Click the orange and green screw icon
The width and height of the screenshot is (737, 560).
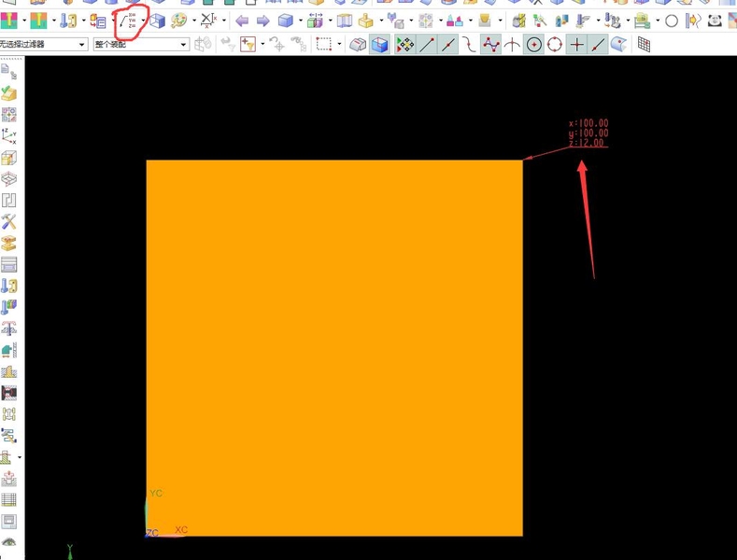[x=38, y=21]
